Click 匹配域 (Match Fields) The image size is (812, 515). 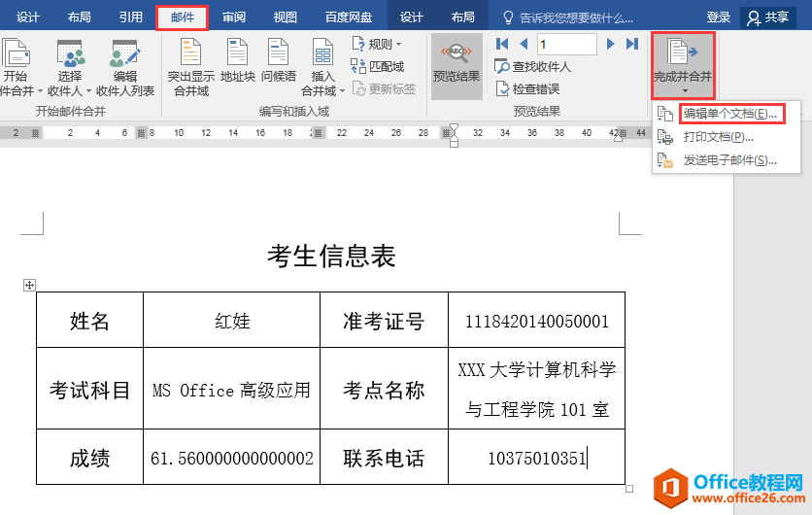pos(378,66)
